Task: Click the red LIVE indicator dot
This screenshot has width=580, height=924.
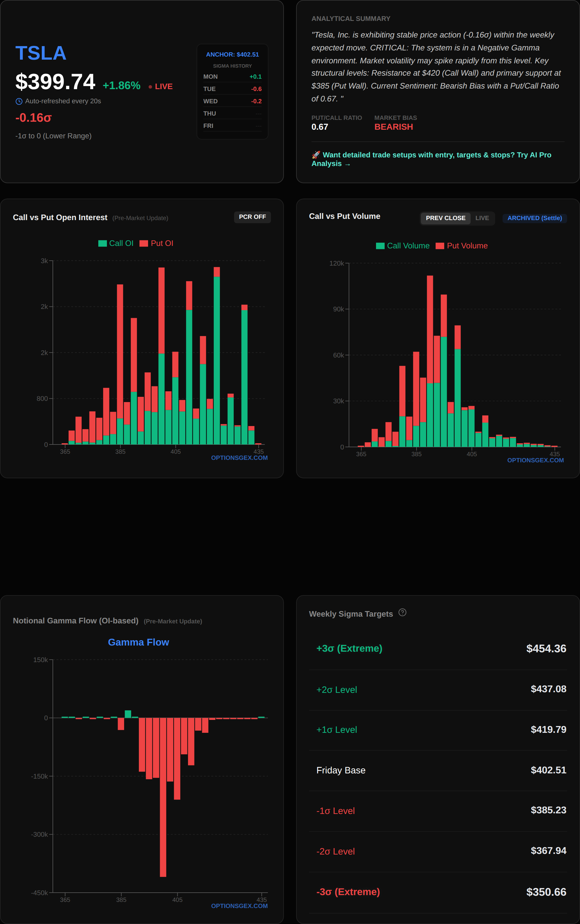Action: (x=150, y=87)
